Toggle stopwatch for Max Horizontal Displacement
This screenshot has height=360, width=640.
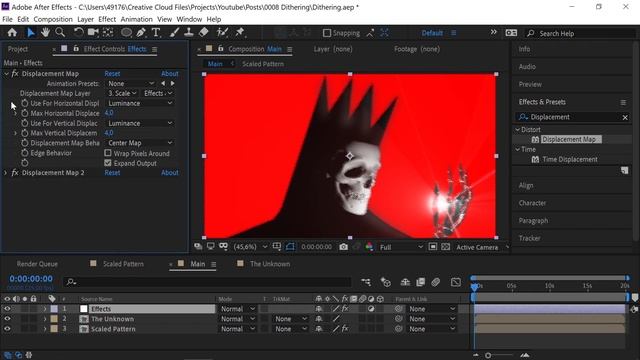[x=24, y=113]
